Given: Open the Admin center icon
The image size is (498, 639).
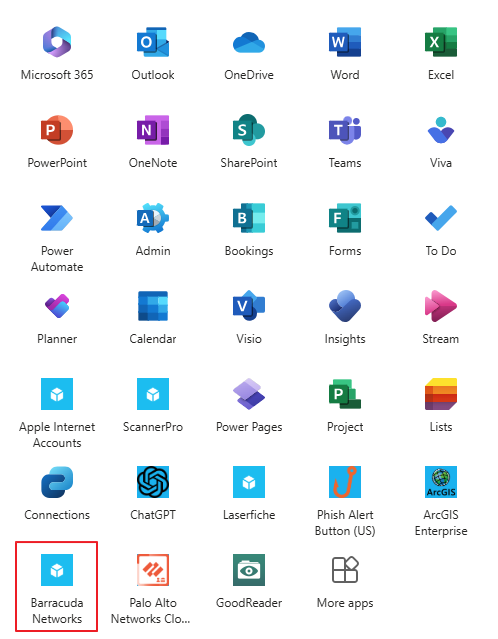Looking at the screenshot, I should pyautogui.click(x=153, y=218).
